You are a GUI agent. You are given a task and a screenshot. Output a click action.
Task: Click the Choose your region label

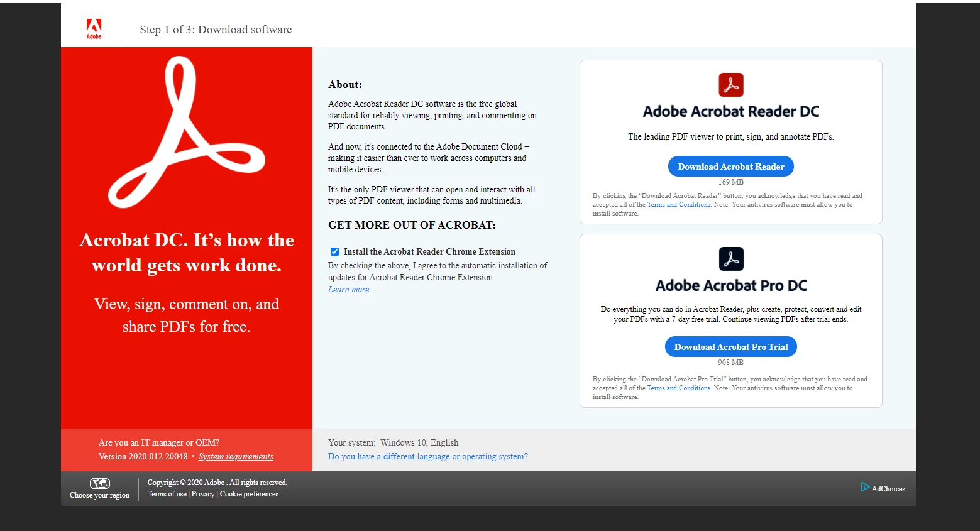[x=99, y=495]
